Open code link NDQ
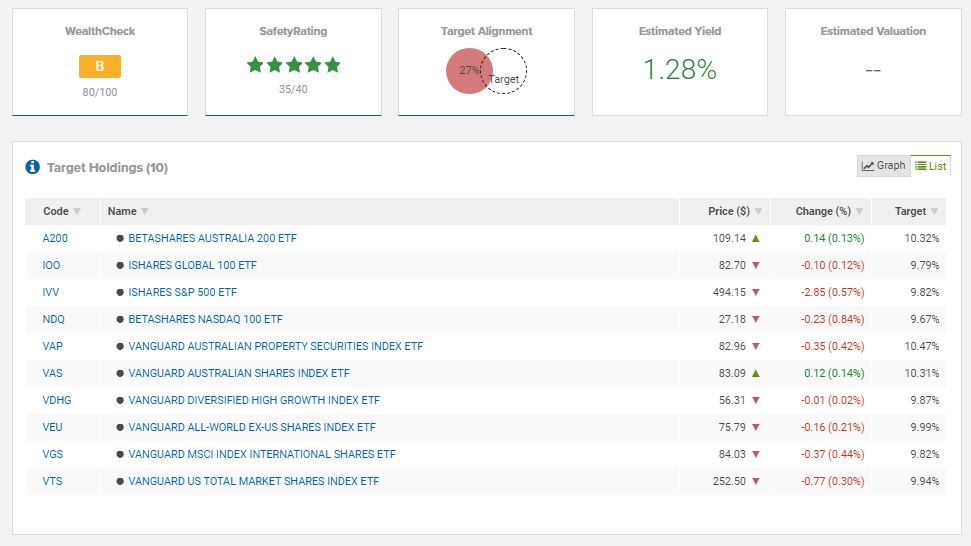The height and width of the screenshot is (546, 971). 53,319
